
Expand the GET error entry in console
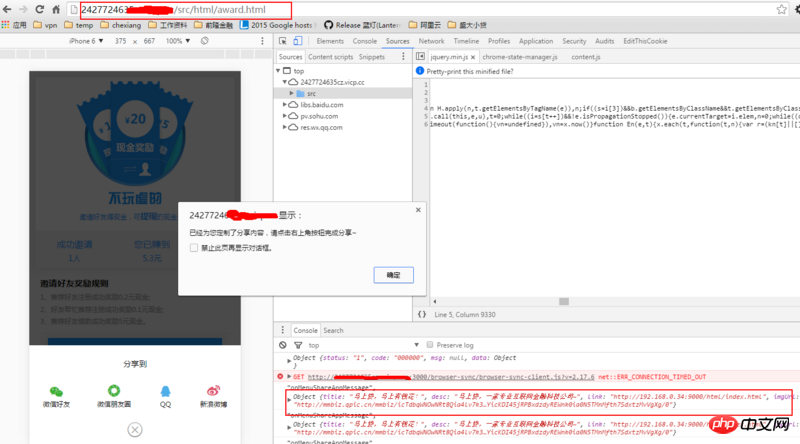pos(289,377)
